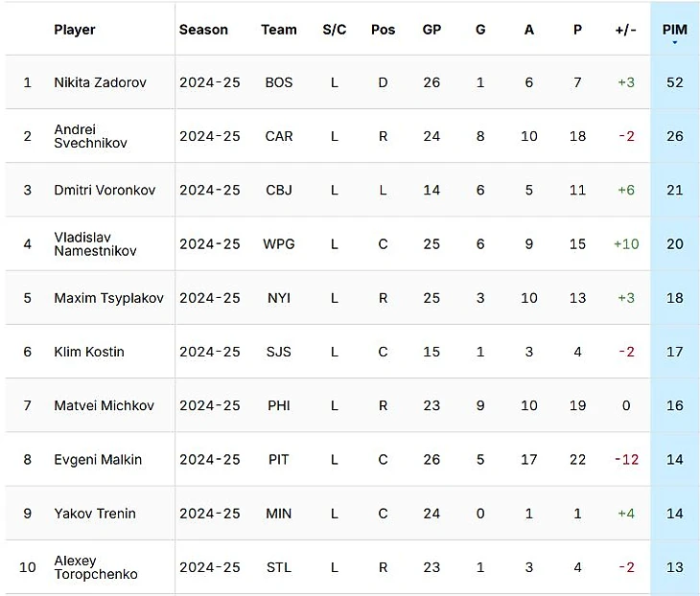The image size is (700, 596).
Task: Sort by the Season column header
Action: 203,30
